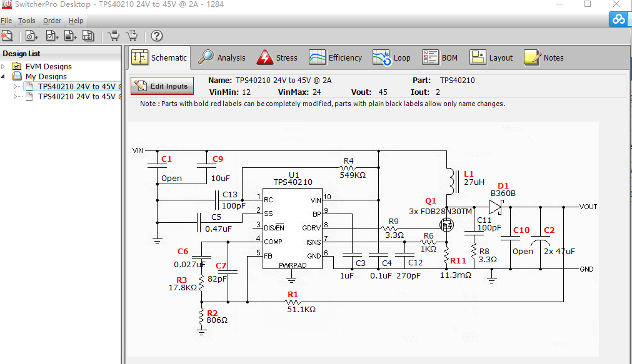This screenshot has width=632, height=364.
Task: Click the new design starburst toolbar icon
Action: point(7,36)
